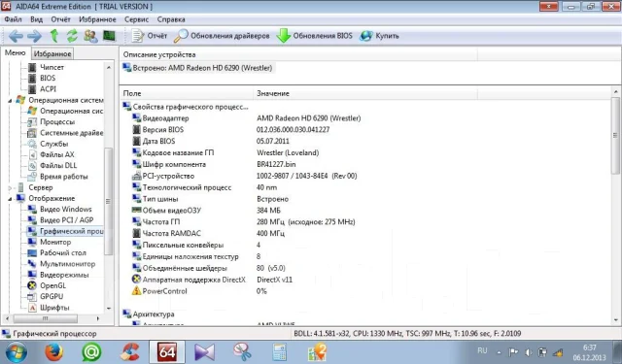Select the GPGPU tree item
Screen dimensions: 622x364
tap(46, 297)
